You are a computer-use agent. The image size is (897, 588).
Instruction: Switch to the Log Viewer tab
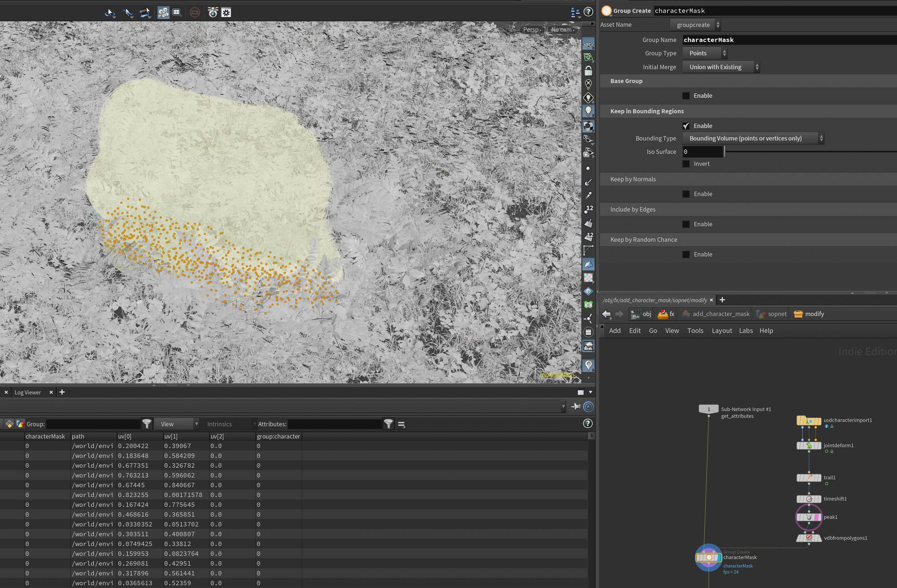(x=28, y=392)
